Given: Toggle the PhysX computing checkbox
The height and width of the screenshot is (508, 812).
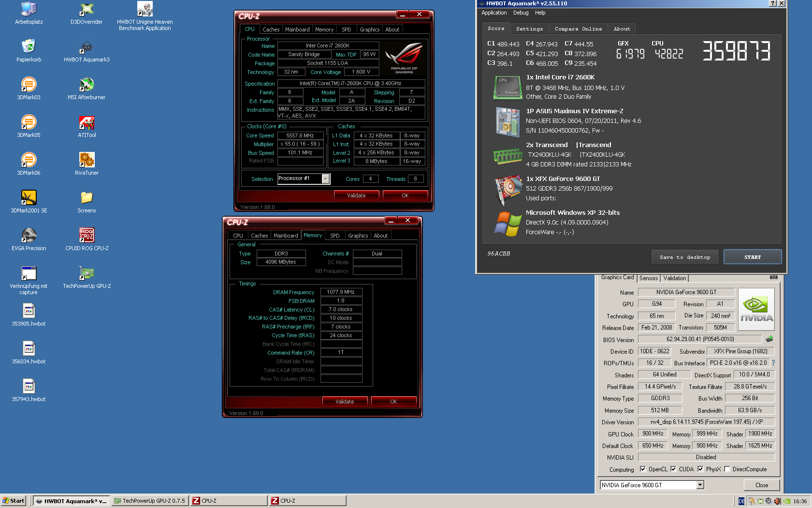Looking at the screenshot, I should [x=700, y=469].
